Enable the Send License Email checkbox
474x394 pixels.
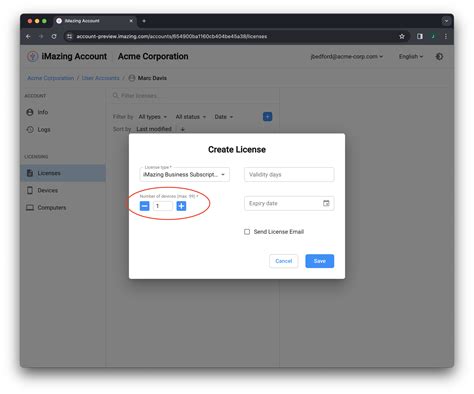point(247,232)
